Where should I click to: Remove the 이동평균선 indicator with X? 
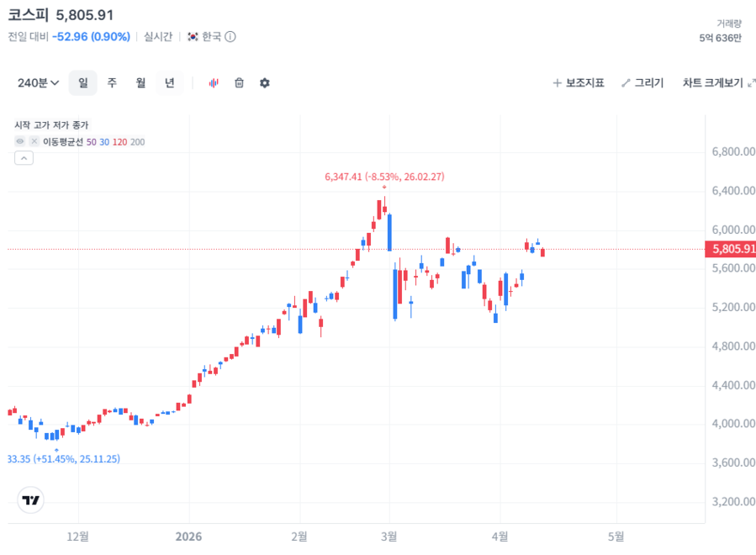pos(34,142)
